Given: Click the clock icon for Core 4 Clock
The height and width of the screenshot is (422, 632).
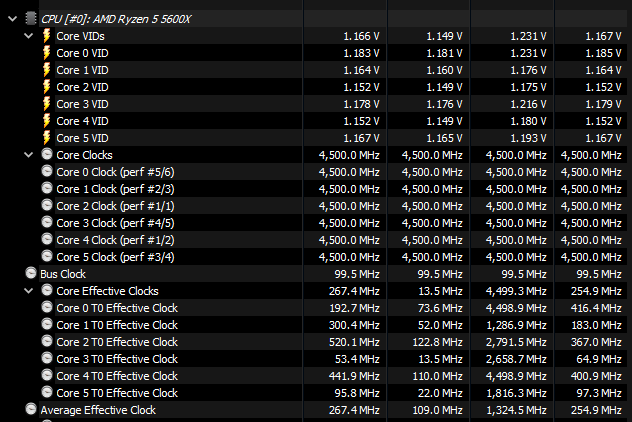Looking at the screenshot, I should pyautogui.click(x=47, y=239).
